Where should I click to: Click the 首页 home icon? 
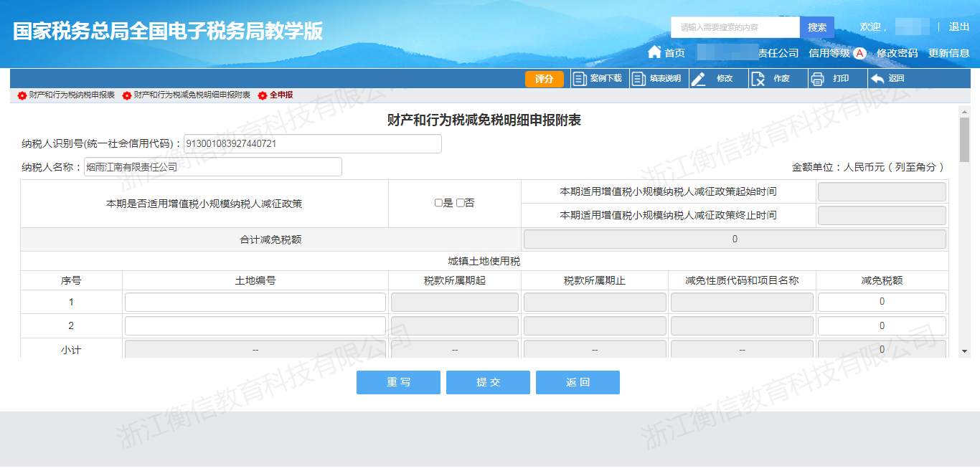[654, 52]
